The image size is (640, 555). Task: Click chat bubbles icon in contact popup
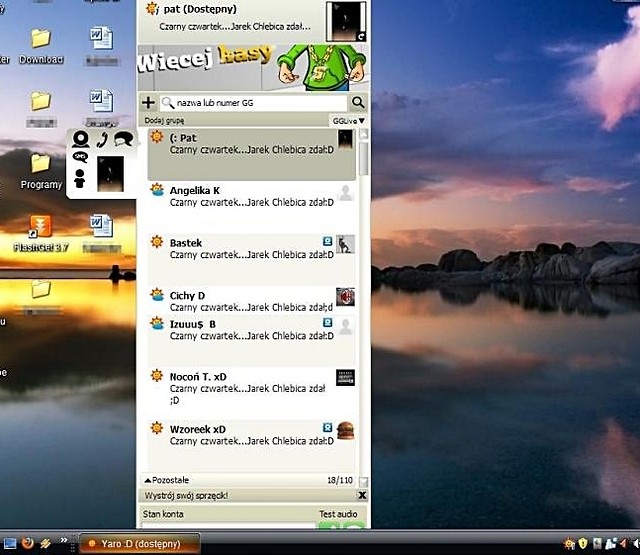(x=124, y=139)
